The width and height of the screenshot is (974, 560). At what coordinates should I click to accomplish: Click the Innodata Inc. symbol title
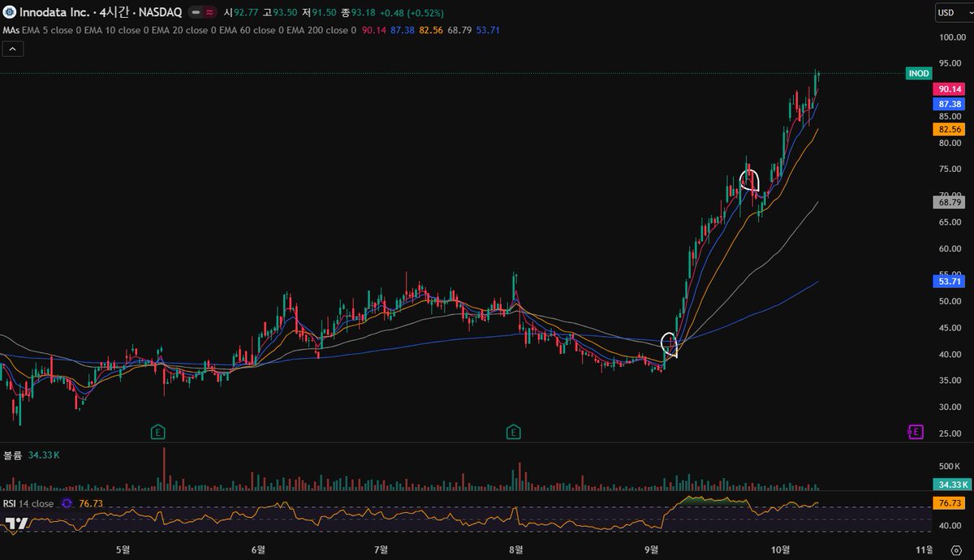coord(55,13)
